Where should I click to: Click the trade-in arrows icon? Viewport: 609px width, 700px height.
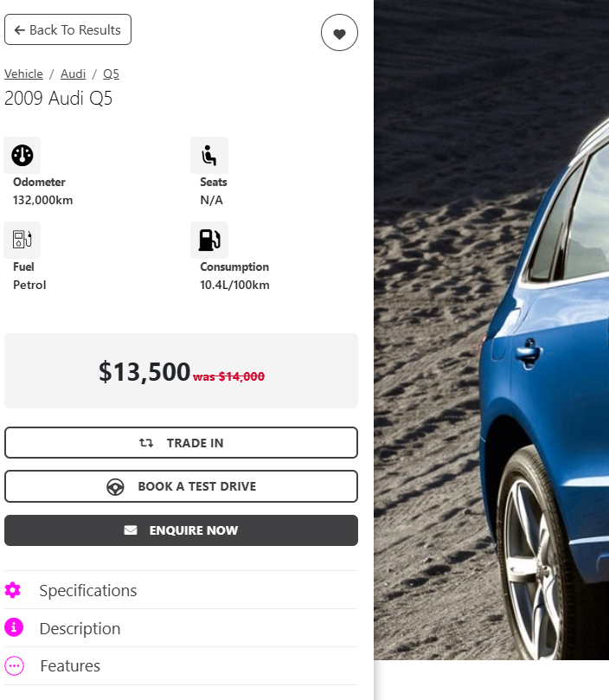point(146,443)
